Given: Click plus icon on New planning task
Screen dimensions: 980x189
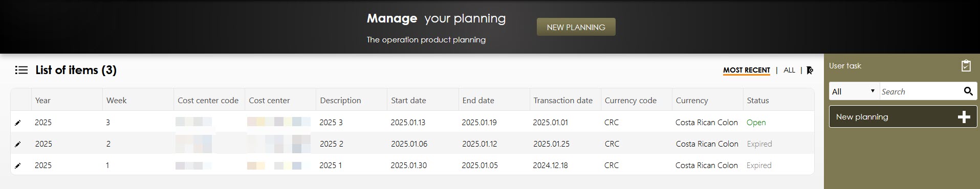Looking at the screenshot, I should pos(964,117).
